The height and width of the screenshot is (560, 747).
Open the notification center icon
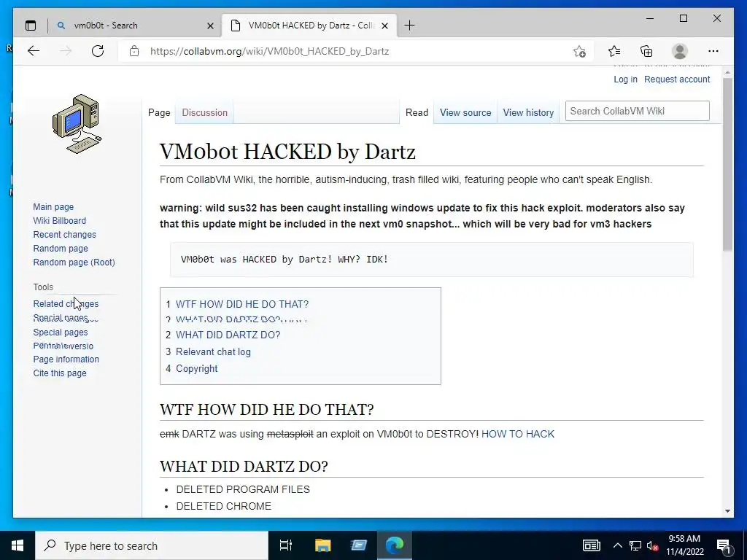(x=724, y=545)
